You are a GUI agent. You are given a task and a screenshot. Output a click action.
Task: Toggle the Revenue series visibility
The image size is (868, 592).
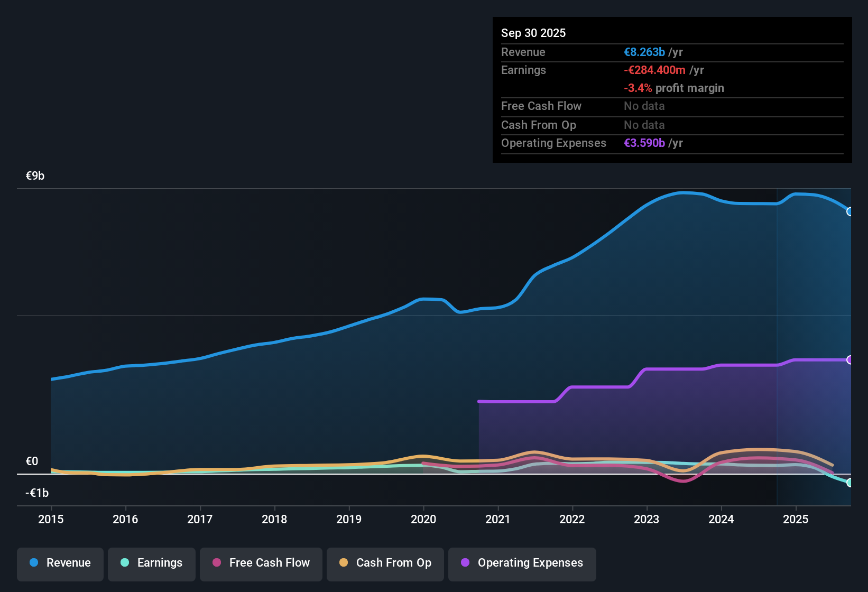point(60,563)
